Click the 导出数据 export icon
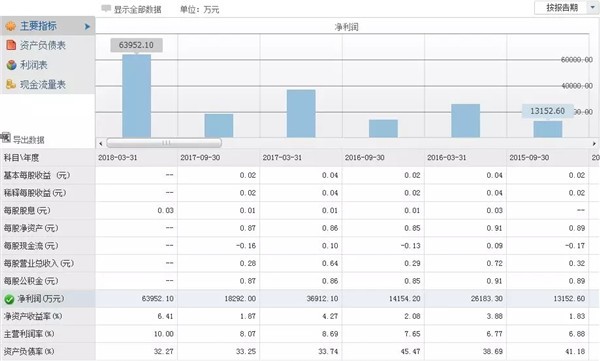Viewport: 600px width, 361px height. pos(6,137)
